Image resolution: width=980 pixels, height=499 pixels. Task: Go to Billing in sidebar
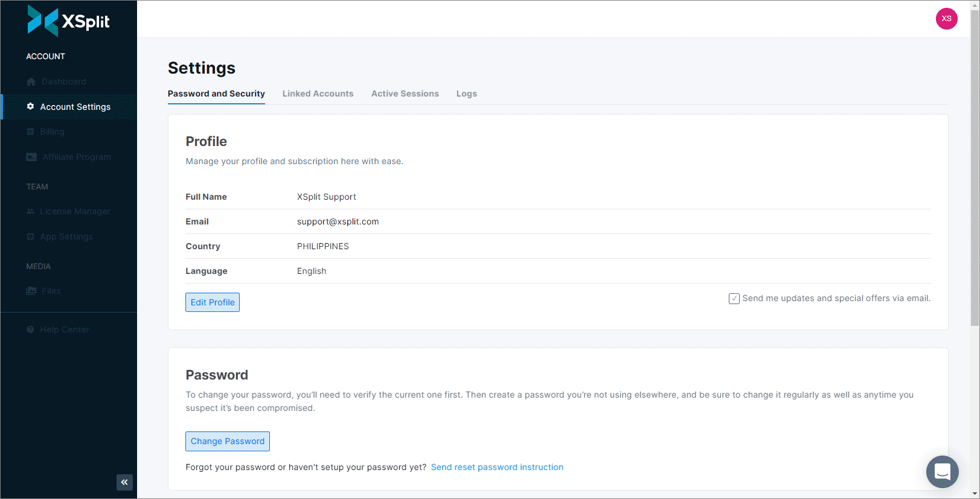52,132
